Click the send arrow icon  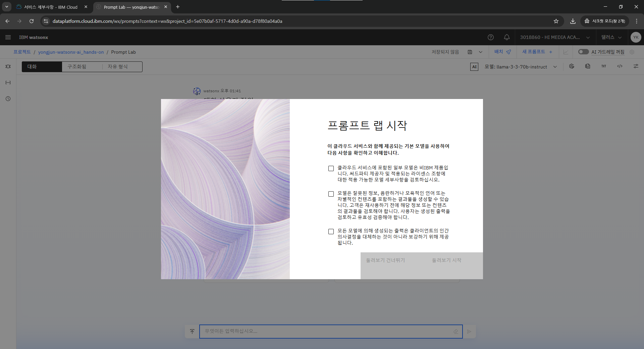(x=469, y=332)
